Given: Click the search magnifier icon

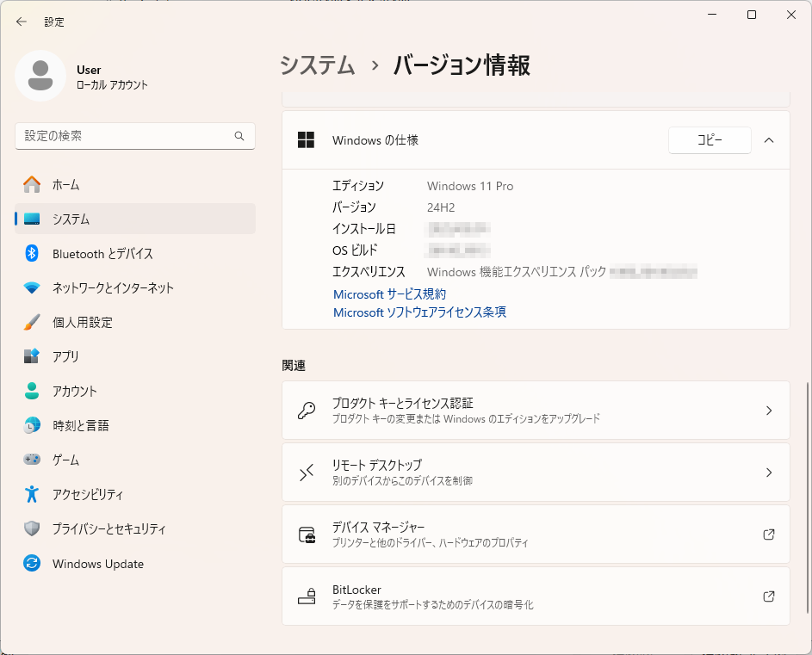Looking at the screenshot, I should [239, 136].
